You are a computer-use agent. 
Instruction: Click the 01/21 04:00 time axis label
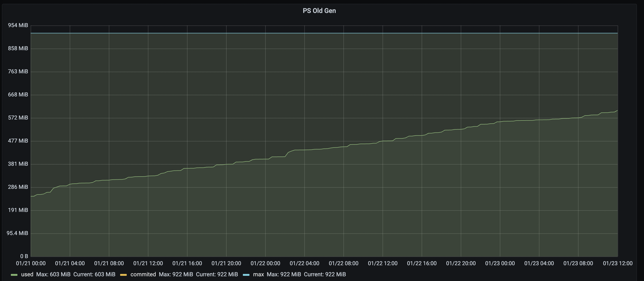[70, 263]
